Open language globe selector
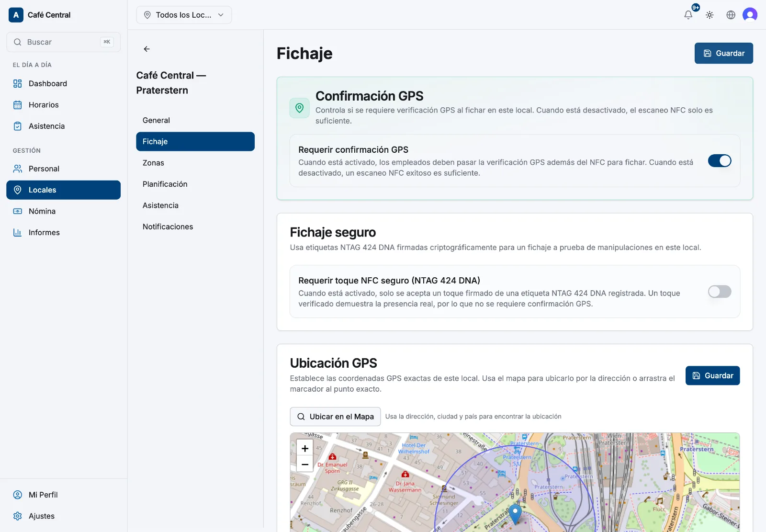The width and height of the screenshot is (766, 532). click(x=731, y=15)
